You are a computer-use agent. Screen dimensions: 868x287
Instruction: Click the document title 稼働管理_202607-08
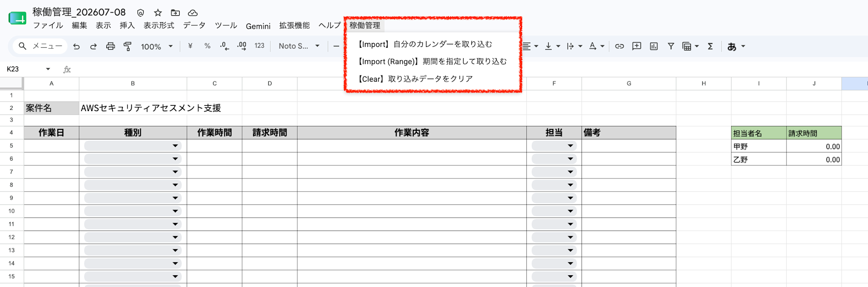pos(79,12)
